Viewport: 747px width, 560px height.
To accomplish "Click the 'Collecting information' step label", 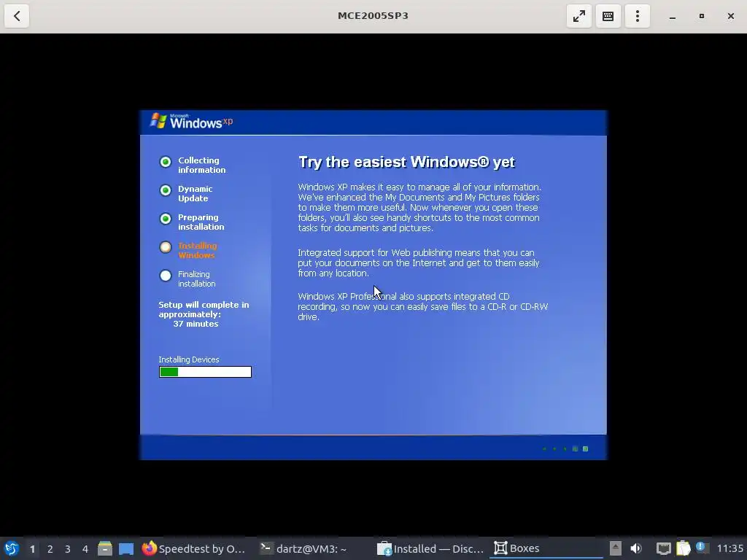I will pyautogui.click(x=202, y=166).
